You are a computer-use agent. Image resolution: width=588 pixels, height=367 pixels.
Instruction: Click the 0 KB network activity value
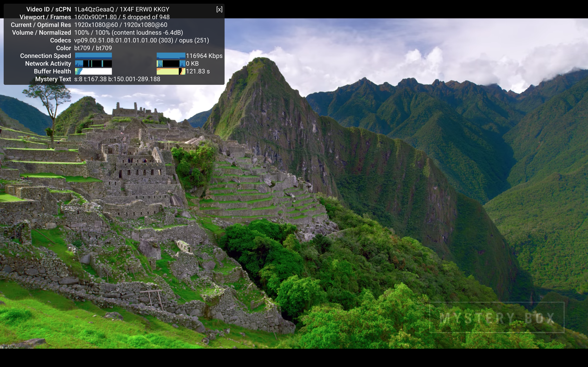(x=193, y=63)
